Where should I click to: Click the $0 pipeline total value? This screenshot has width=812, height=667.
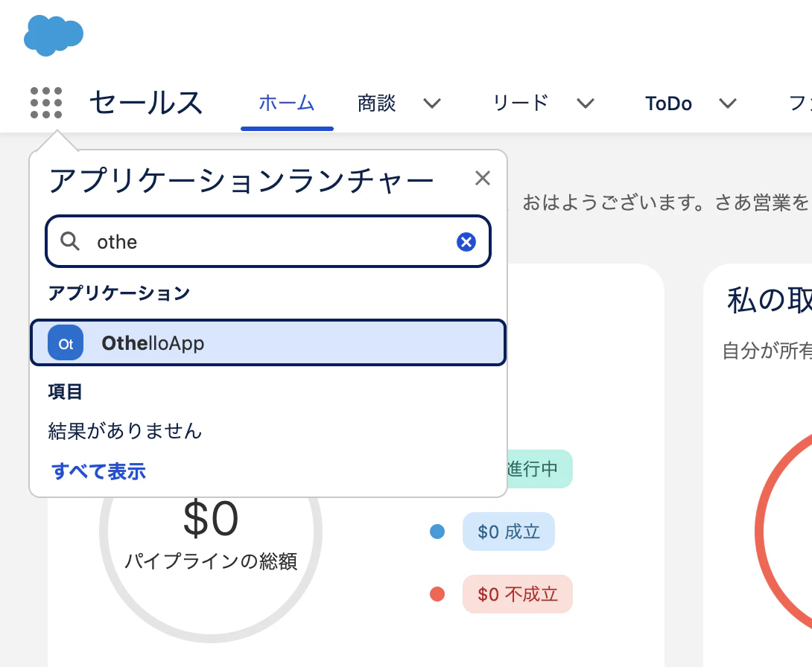[211, 518]
